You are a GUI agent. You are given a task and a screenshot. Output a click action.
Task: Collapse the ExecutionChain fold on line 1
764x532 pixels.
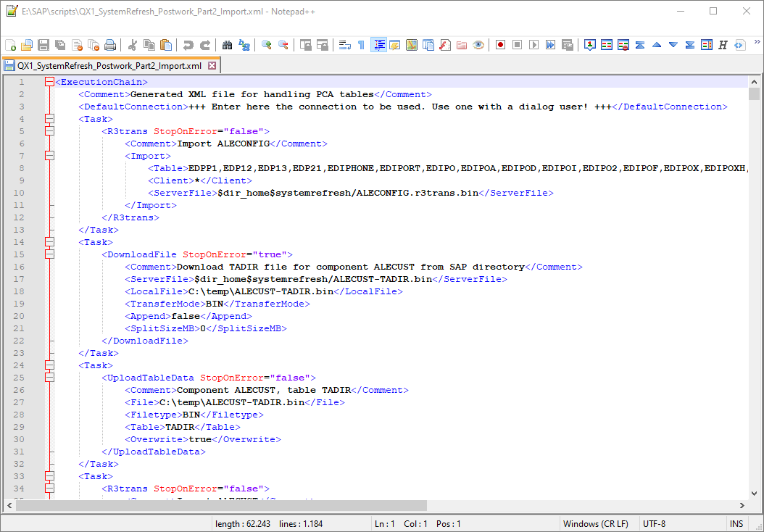(x=49, y=81)
